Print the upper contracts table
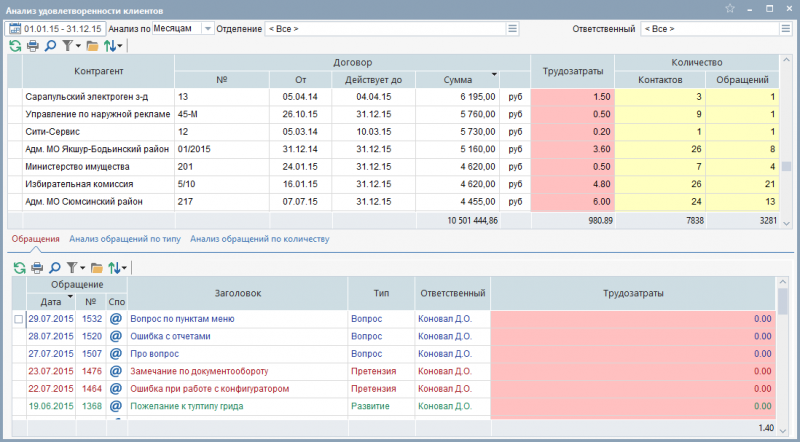The width and height of the screenshot is (800, 442). (x=33, y=46)
